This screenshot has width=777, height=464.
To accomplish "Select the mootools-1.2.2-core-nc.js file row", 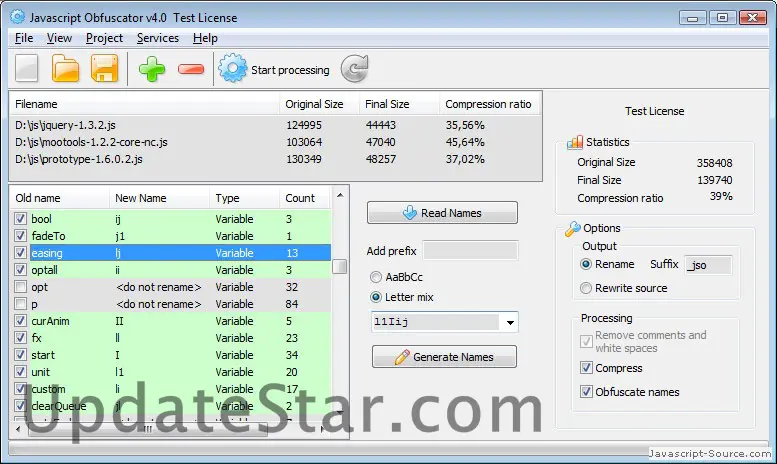I will (275, 142).
